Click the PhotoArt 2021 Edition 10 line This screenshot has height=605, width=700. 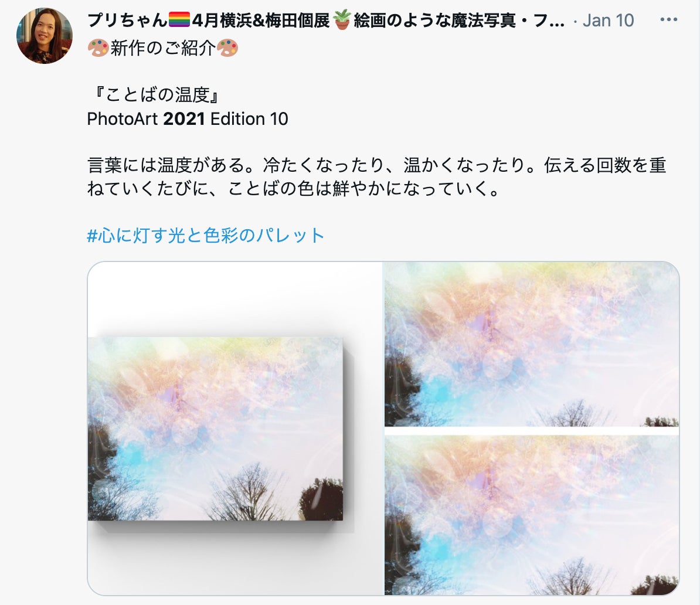pyautogui.click(x=188, y=119)
